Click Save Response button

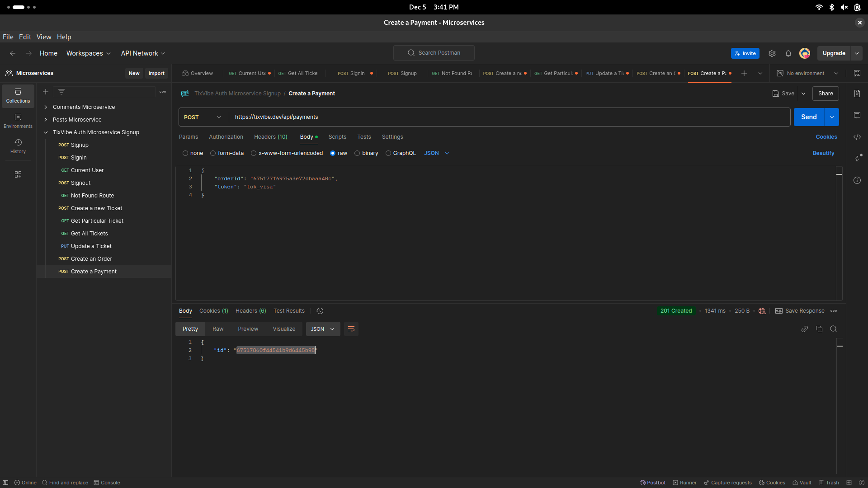tap(800, 311)
